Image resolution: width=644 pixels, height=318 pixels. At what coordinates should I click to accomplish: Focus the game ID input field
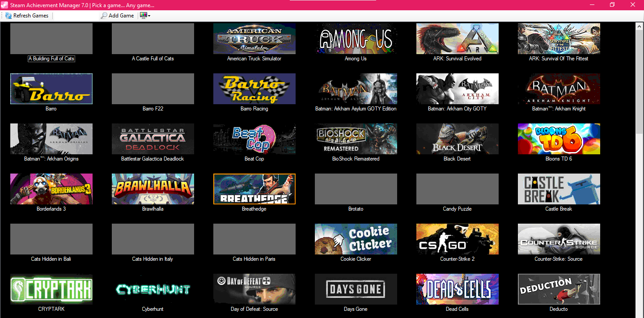pyautogui.click(x=76, y=16)
